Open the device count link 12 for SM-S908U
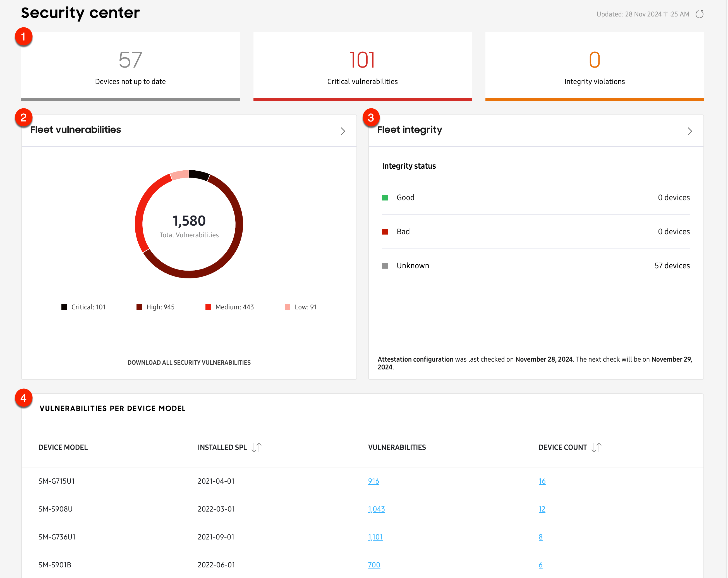The image size is (728, 578). click(542, 509)
